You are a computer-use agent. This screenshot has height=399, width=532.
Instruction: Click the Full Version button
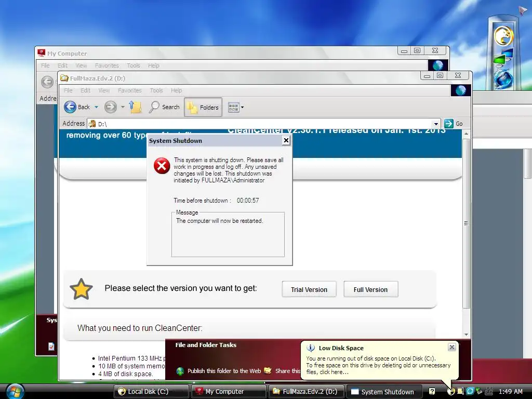370,289
